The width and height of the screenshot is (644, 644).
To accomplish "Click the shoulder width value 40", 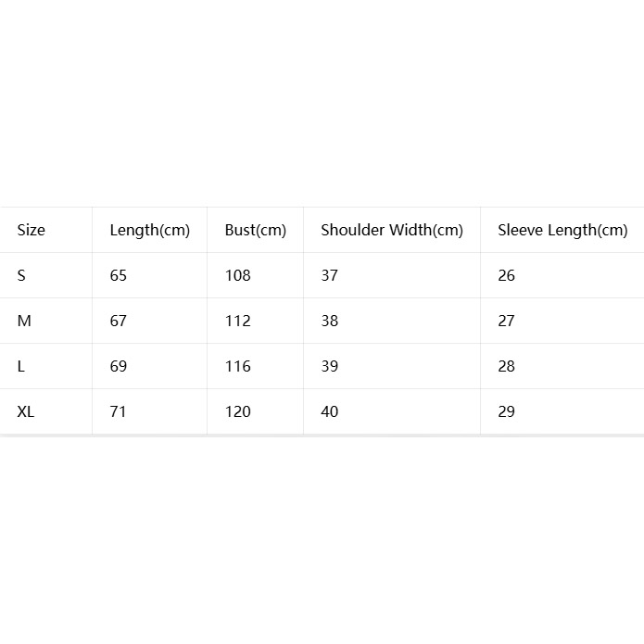I will [329, 411].
